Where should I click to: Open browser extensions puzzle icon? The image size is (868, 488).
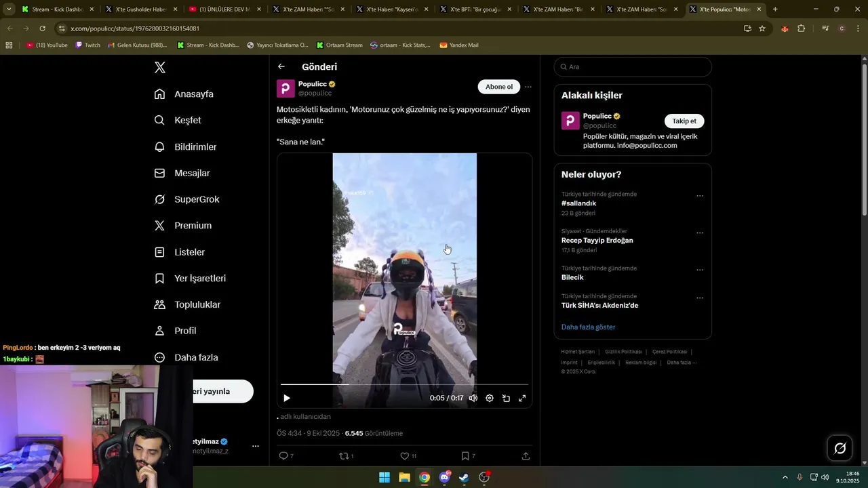pos(802,28)
